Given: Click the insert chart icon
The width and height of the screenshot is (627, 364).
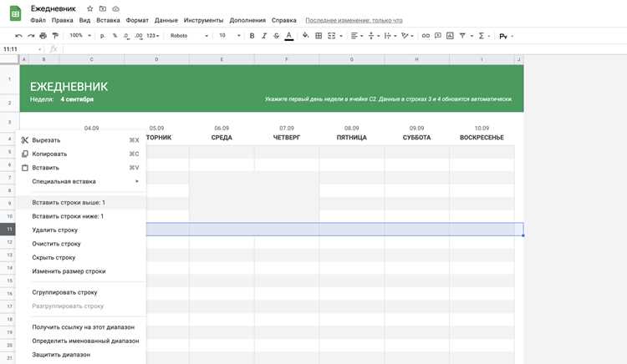Looking at the screenshot, I should [x=450, y=36].
